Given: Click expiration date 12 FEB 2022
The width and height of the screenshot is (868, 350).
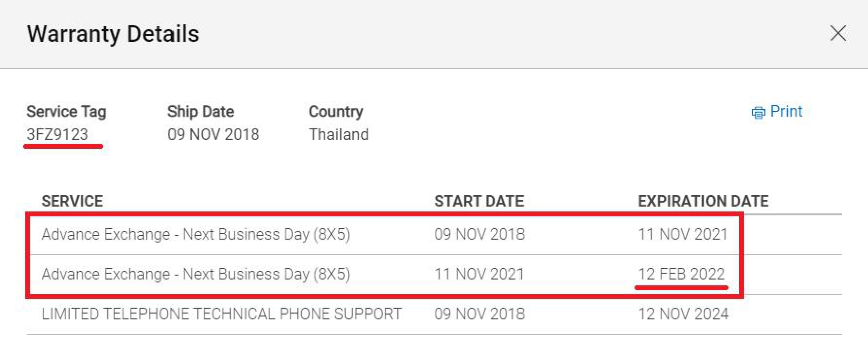Looking at the screenshot, I should (681, 274).
